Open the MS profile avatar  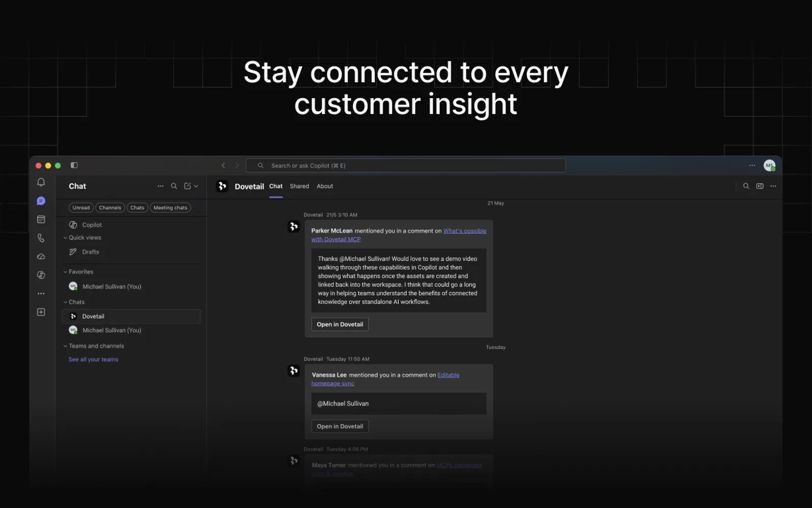pyautogui.click(x=769, y=166)
